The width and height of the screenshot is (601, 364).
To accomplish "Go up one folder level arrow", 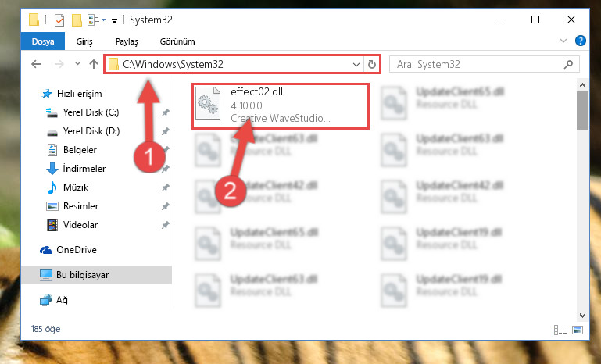I will pyautogui.click(x=94, y=64).
